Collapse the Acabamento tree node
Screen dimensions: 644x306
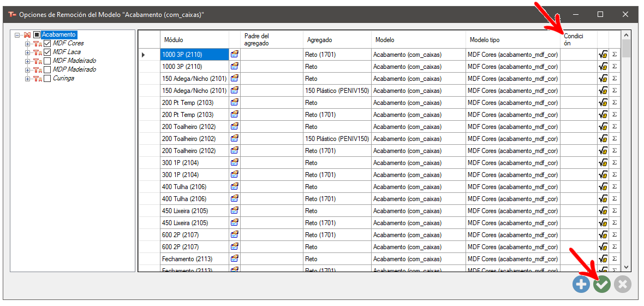[x=17, y=35]
